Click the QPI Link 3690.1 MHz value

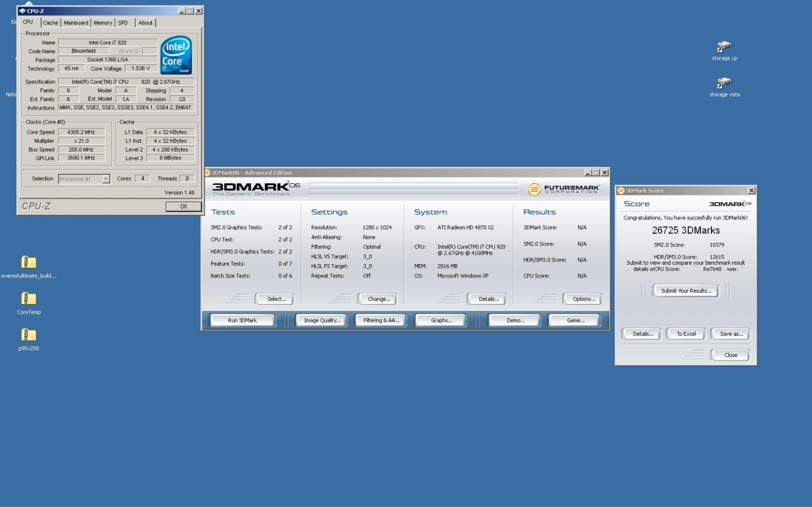point(81,158)
